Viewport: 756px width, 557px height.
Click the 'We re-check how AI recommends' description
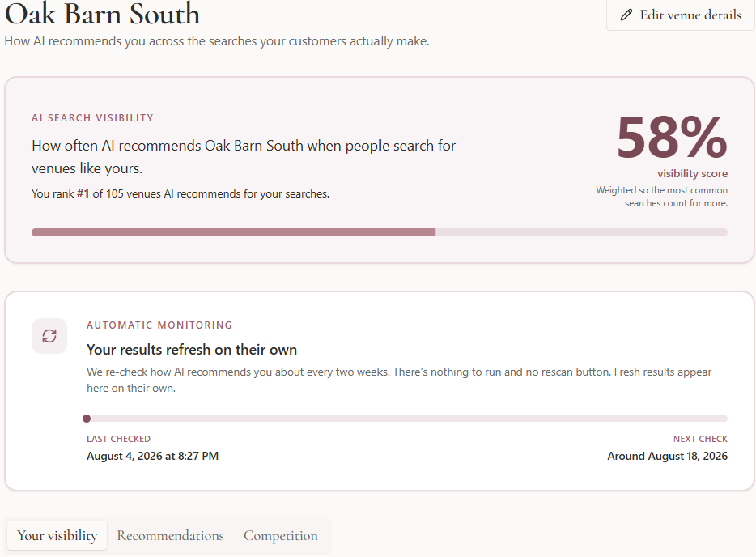click(399, 380)
